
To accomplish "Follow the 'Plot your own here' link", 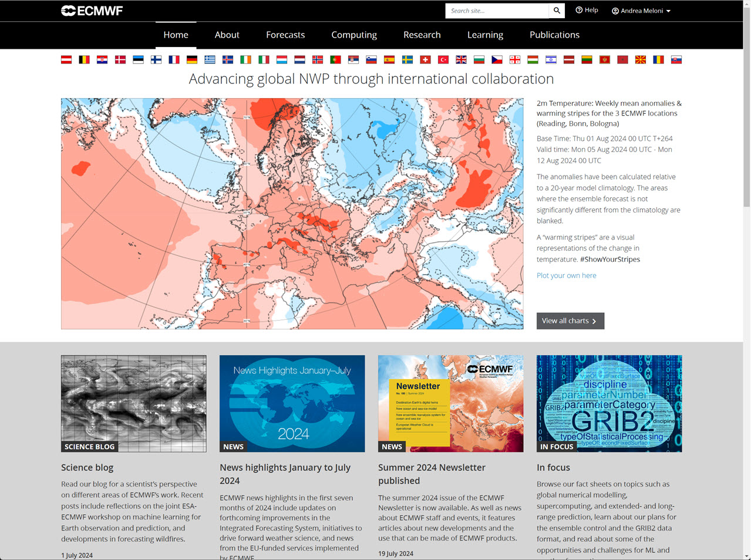I will pos(566,275).
